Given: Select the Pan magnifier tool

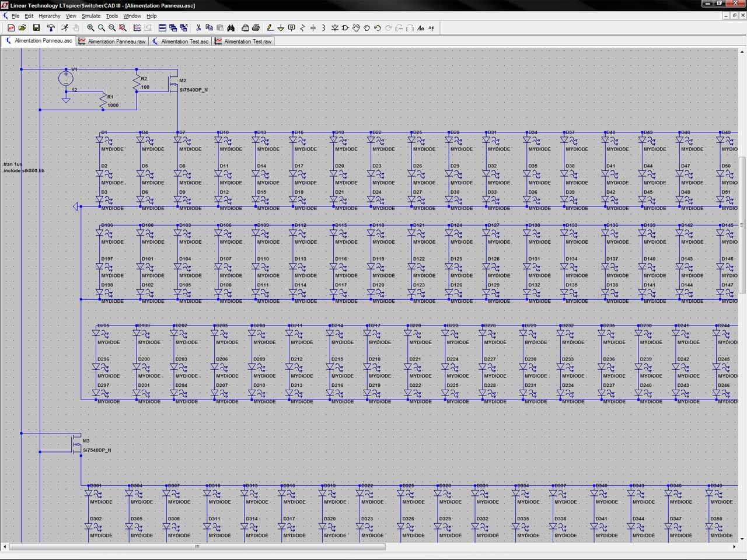Looking at the screenshot, I should (x=102, y=28).
